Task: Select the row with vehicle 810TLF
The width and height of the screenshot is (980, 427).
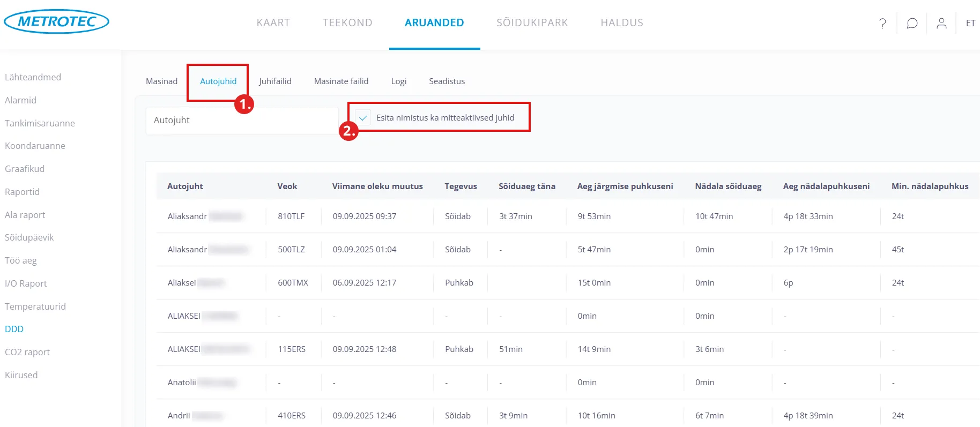Action: click(x=291, y=216)
